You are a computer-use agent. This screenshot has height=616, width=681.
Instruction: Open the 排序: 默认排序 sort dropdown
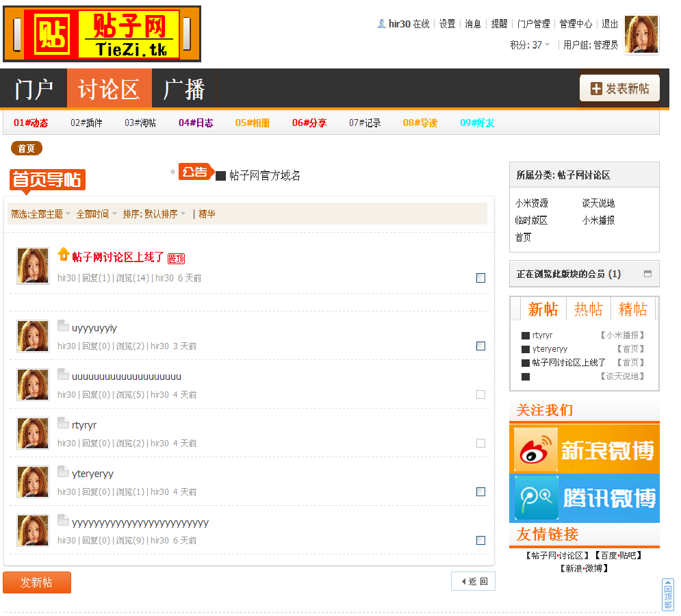click(x=154, y=214)
